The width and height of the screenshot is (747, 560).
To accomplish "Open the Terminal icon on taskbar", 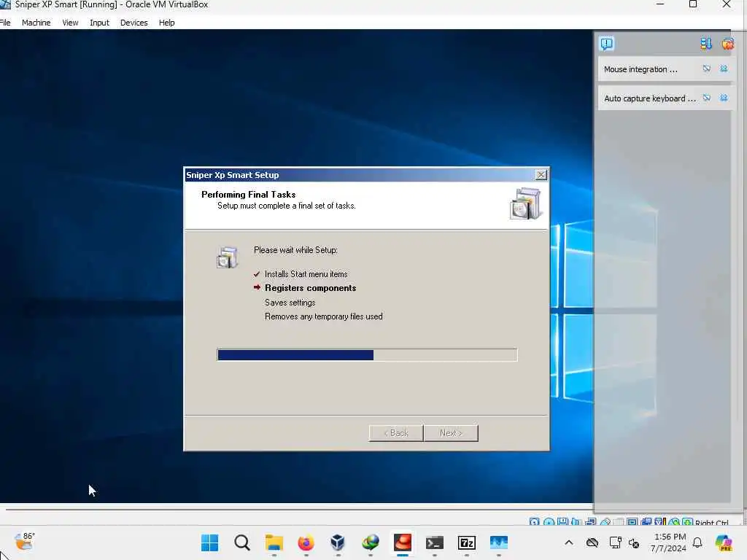I will (435, 542).
